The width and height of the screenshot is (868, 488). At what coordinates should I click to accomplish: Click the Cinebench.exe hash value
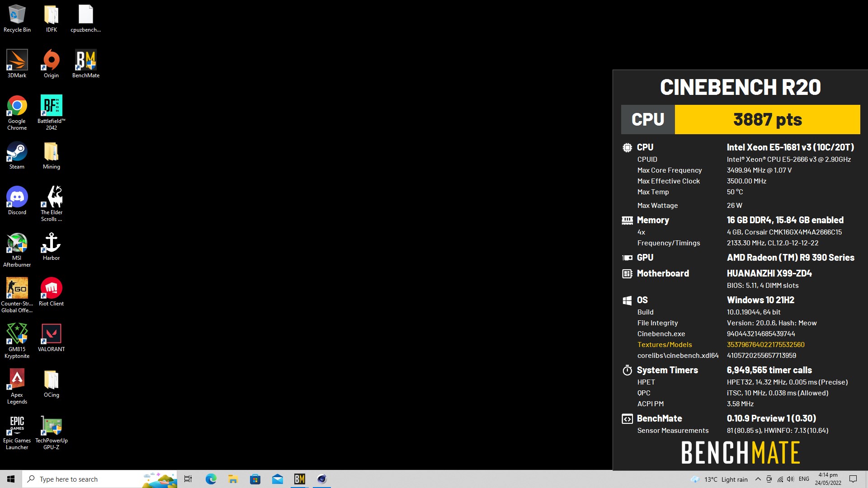point(760,334)
